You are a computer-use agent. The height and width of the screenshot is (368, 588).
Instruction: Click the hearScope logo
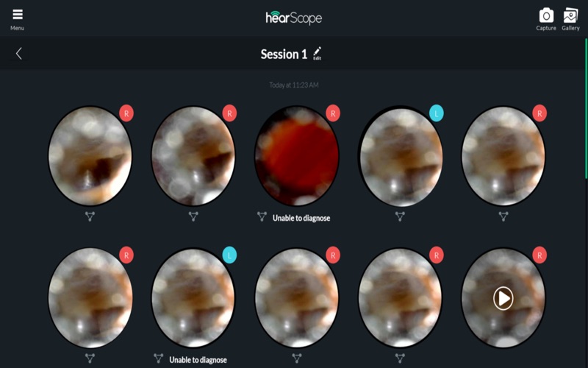(293, 18)
